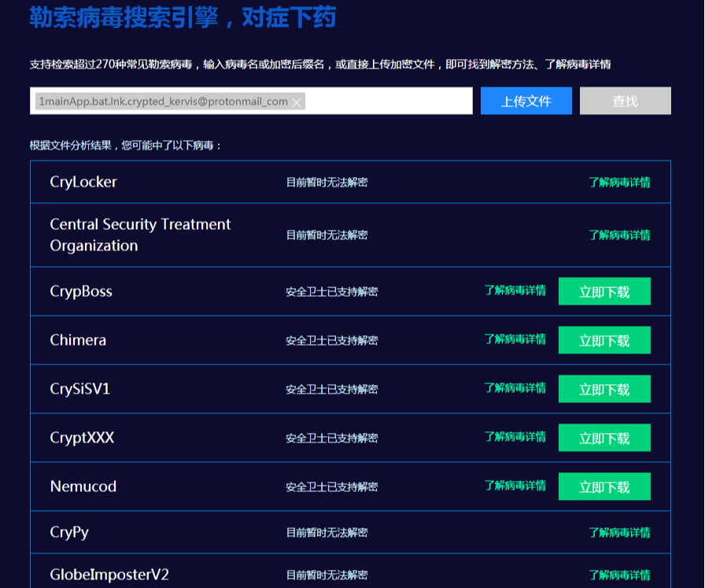
Task: Open details link for Central Security Treatment Organization
Action: (619, 235)
